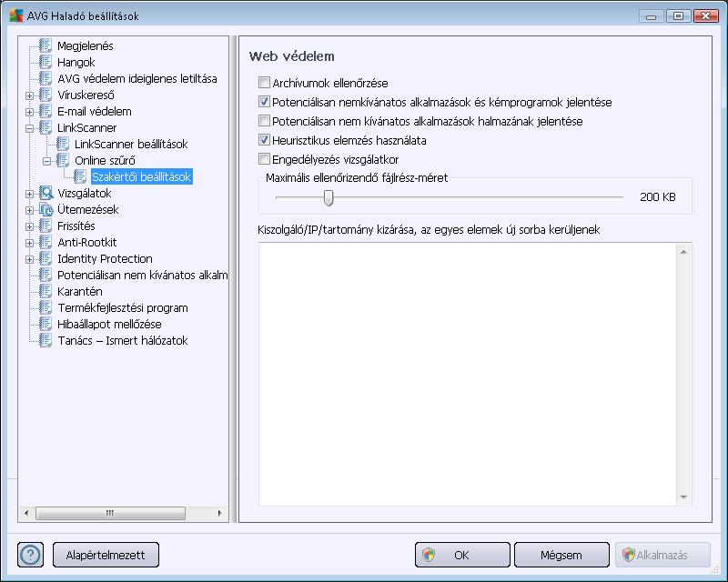Expand the Vizsgálatok tree node
The height and width of the screenshot is (582, 728).
[x=30, y=194]
